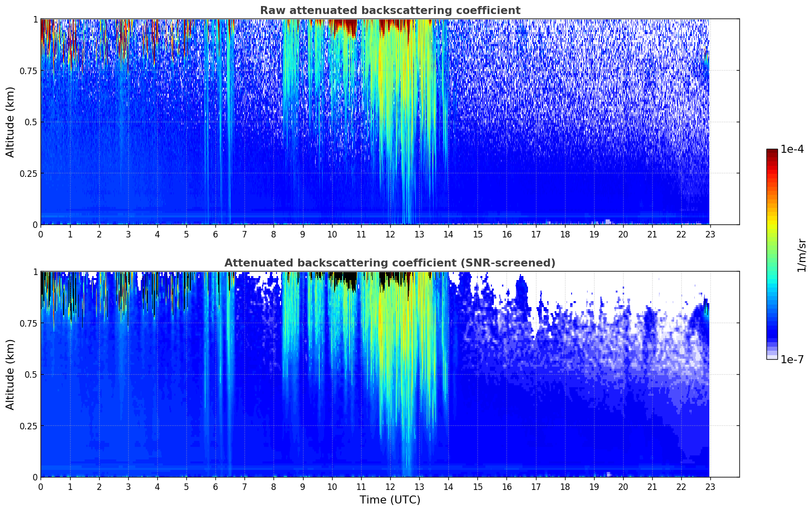Click the 'Altitude (km)' label of the raw plot
Image resolution: width=812 pixels, height=511 pixels.
coord(11,122)
